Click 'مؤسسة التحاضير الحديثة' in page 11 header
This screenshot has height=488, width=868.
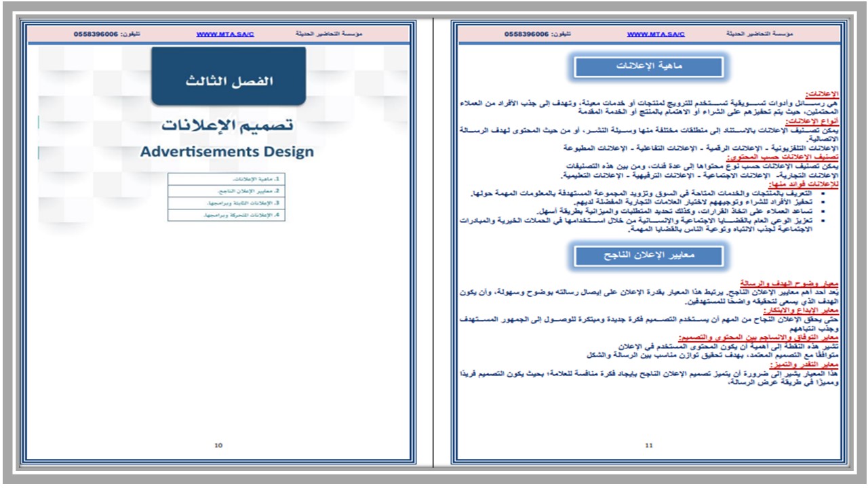click(760, 34)
